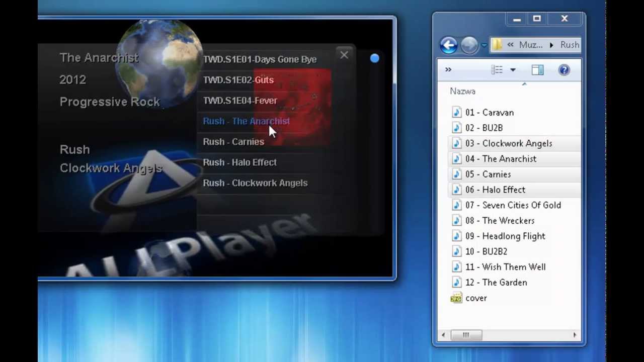Open the Muz... folder breadcrumb
Viewport: 644px width, 362px height.
pos(531,45)
